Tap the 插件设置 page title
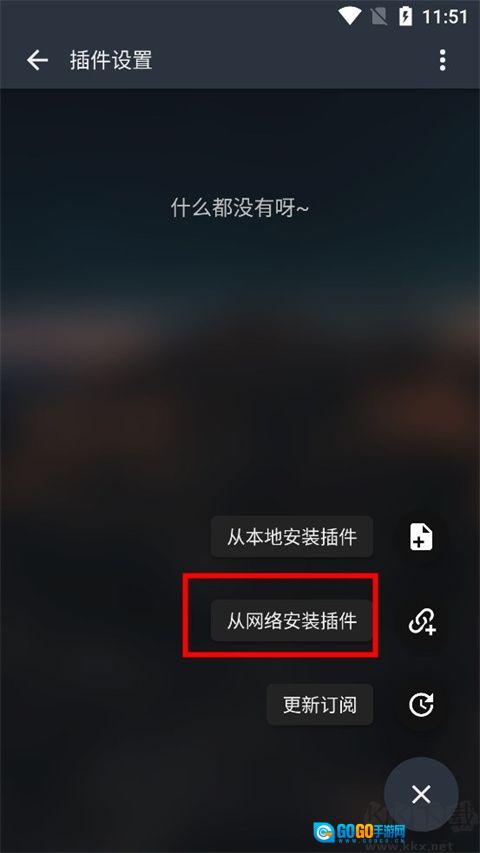 point(111,60)
